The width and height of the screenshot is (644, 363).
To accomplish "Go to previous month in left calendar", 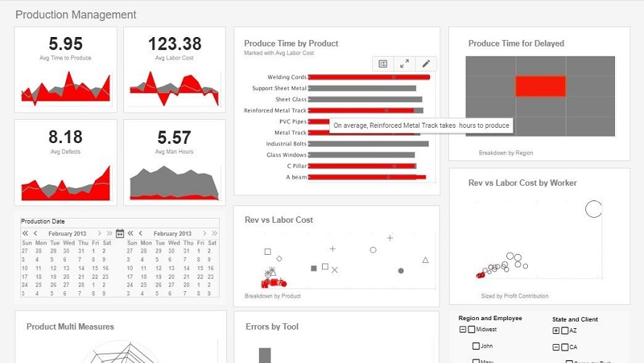I will pyautogui.click(x=36, y=233).
